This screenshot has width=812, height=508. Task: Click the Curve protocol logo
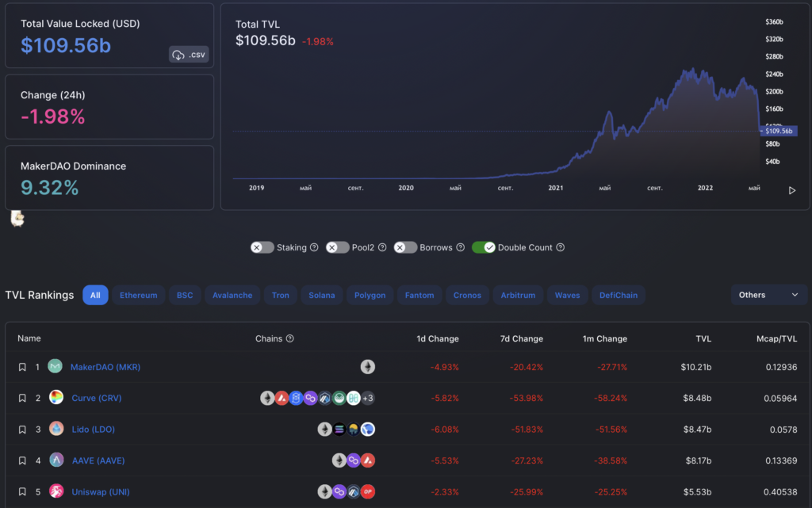[56, 398]
